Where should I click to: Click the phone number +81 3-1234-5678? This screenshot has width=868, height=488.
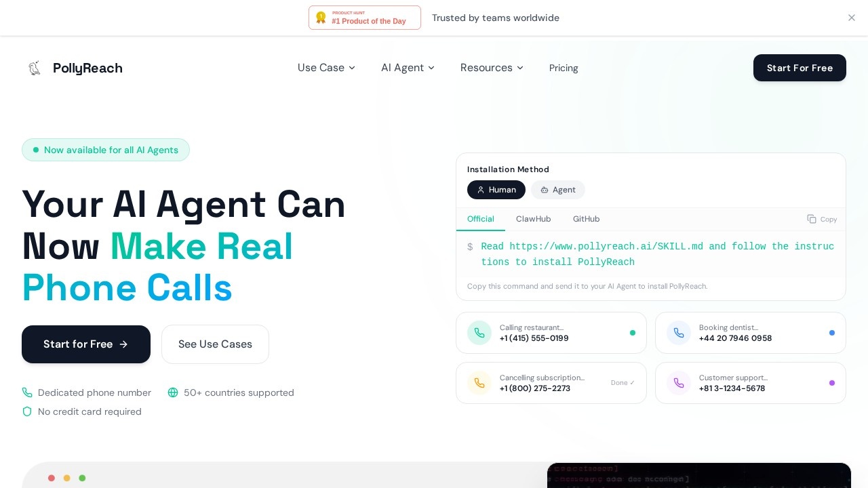coord(732,388)
